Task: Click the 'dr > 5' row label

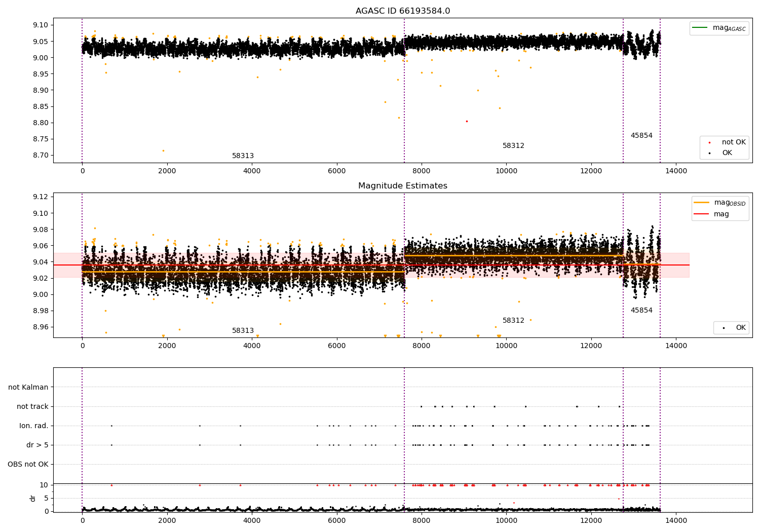Action: (37, 445)
